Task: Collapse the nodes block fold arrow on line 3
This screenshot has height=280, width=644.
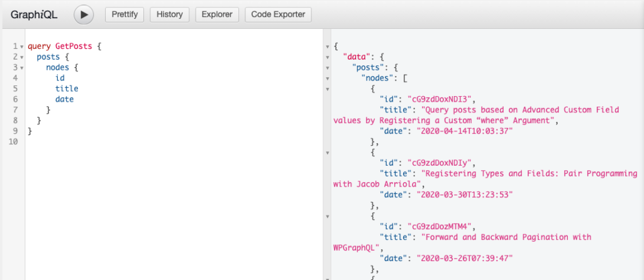Action: point(21,68)
